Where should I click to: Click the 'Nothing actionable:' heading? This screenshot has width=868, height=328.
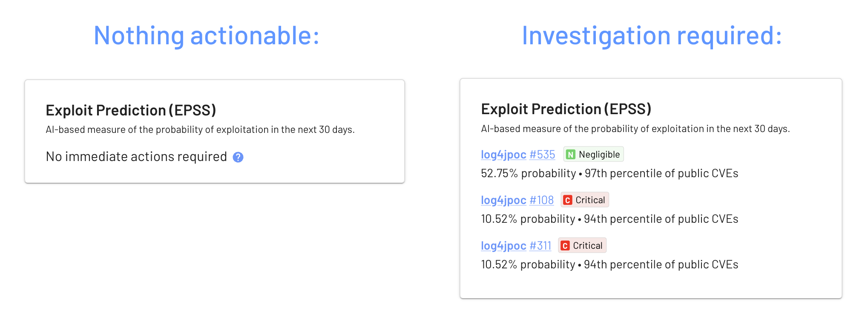pos(207,35)
